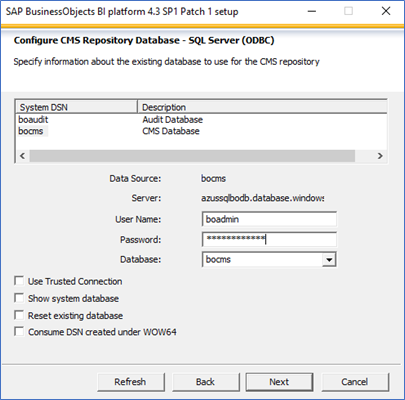Click the Refresh button
The height and width of the screenshot is (400, 405).
tap(131, 382)
